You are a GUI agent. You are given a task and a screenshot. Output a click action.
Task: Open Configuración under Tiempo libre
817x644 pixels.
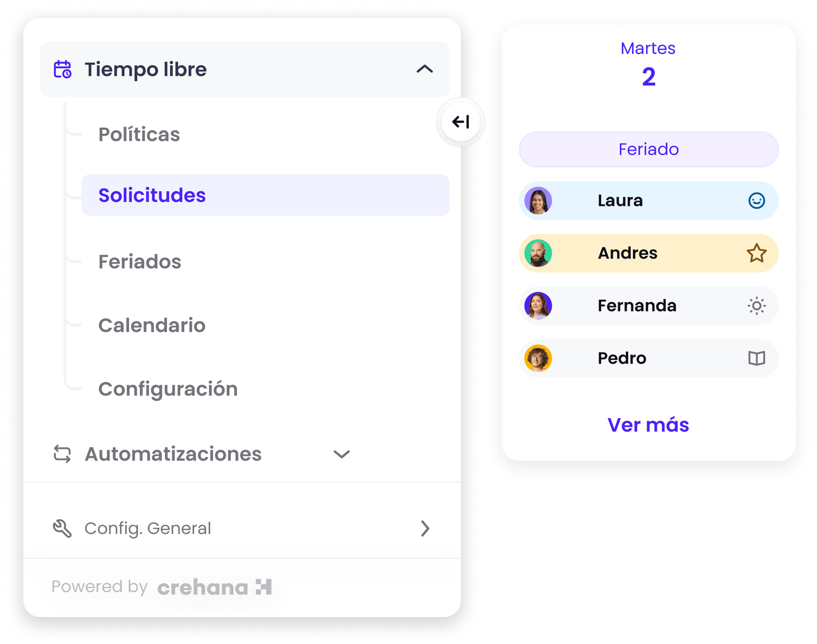[168, 389]
